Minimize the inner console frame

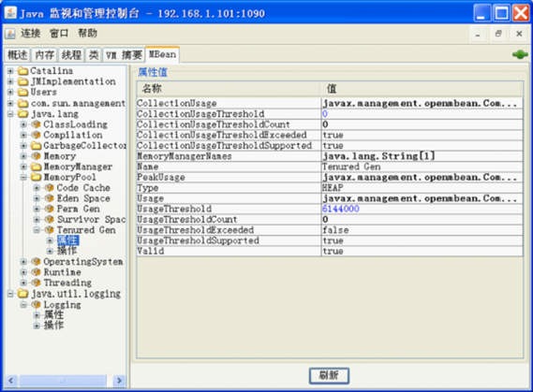[478, 34]
